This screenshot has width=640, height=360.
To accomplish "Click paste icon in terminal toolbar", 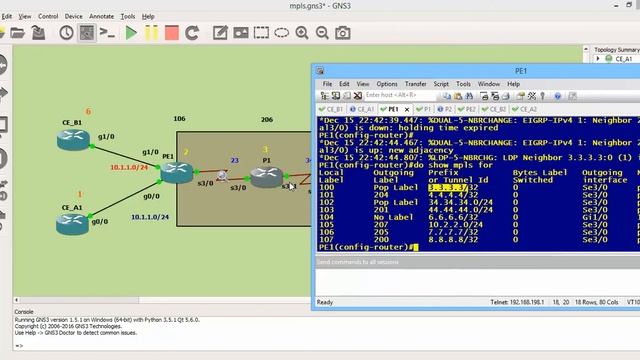I will (458, 96).
